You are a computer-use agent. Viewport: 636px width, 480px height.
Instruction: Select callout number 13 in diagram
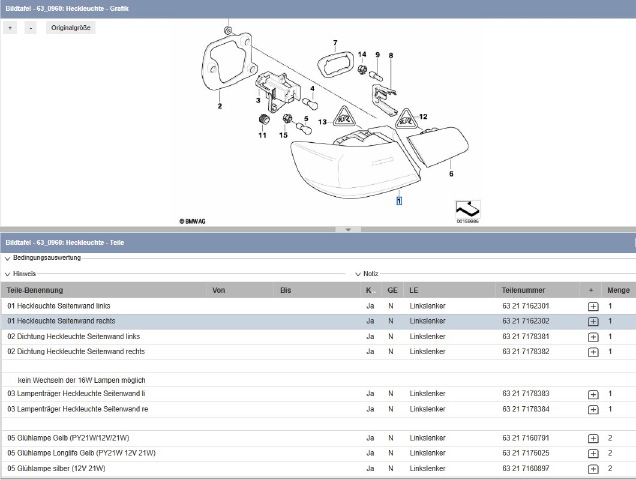[x=322, y=122]
